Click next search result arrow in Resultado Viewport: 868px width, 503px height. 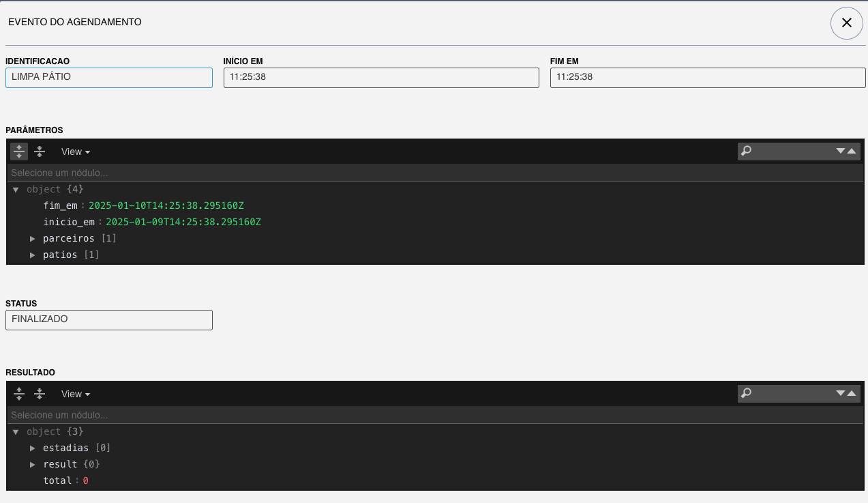coord(841,394)
